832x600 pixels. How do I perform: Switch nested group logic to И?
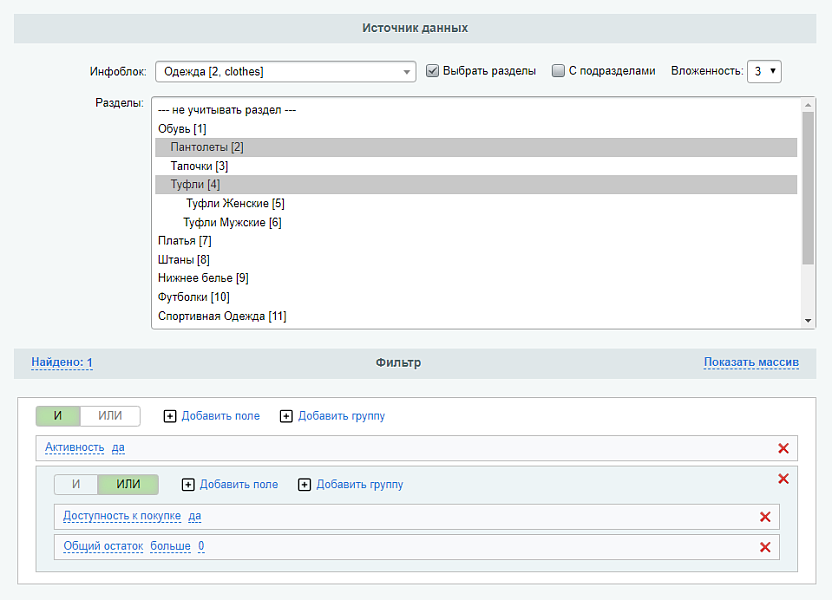pos(76,485)
